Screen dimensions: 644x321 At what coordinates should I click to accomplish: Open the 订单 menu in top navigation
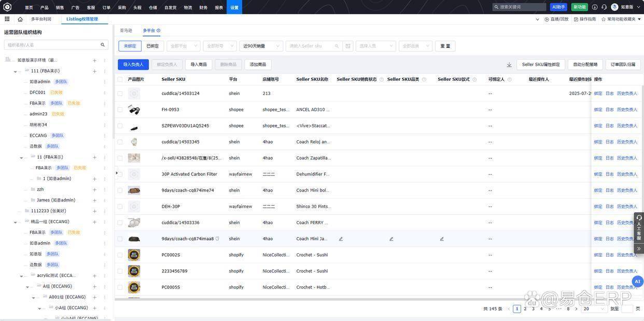[x=106, y=7]
